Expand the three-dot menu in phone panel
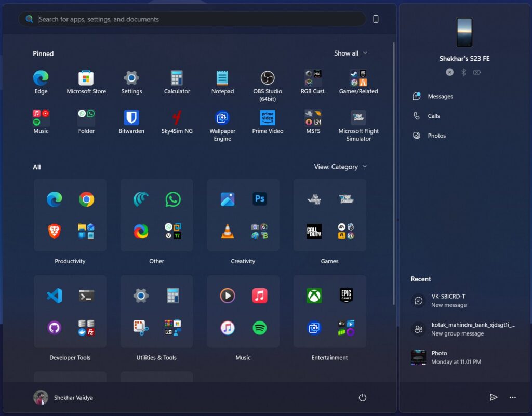532x416 pixels. click(x=513, y=397)
